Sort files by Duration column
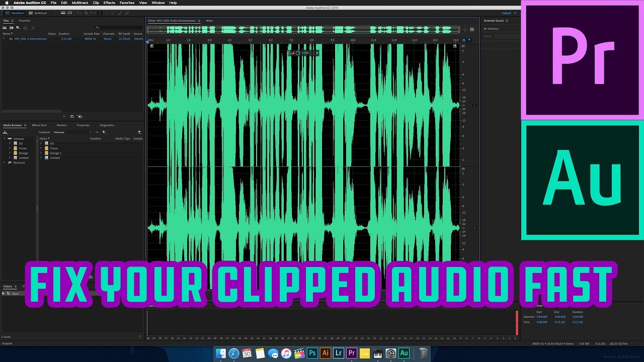 point(64,34)
